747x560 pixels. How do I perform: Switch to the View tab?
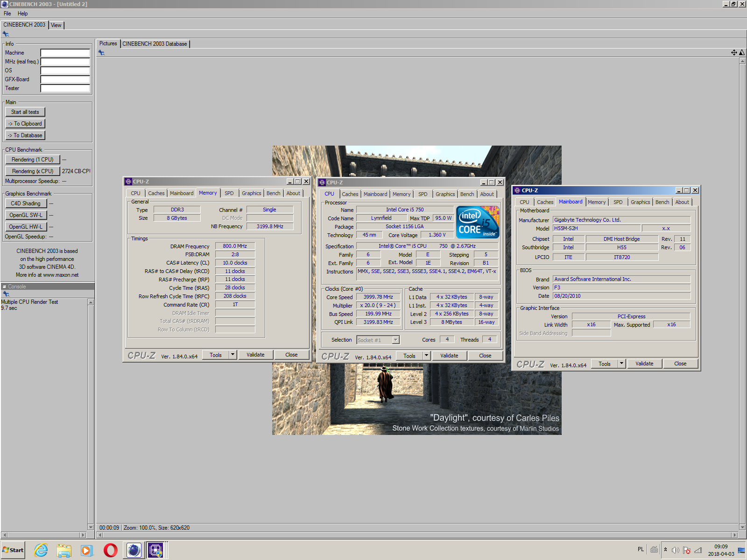(56, 25)
